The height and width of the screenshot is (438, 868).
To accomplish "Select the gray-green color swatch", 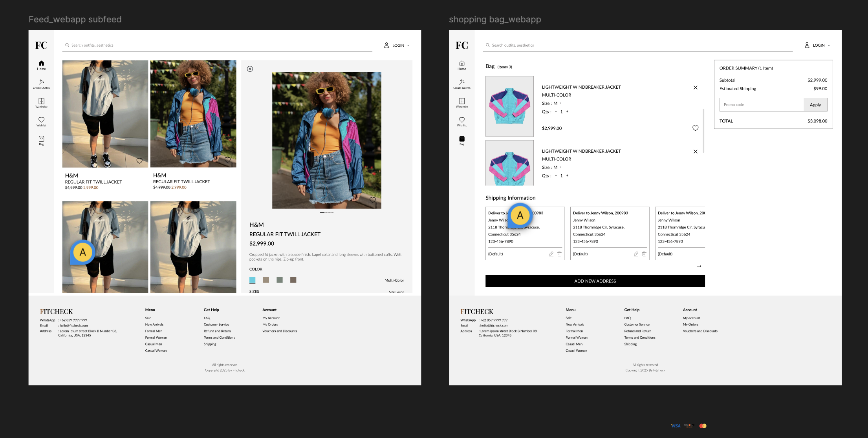I will (x=280, y=280).
